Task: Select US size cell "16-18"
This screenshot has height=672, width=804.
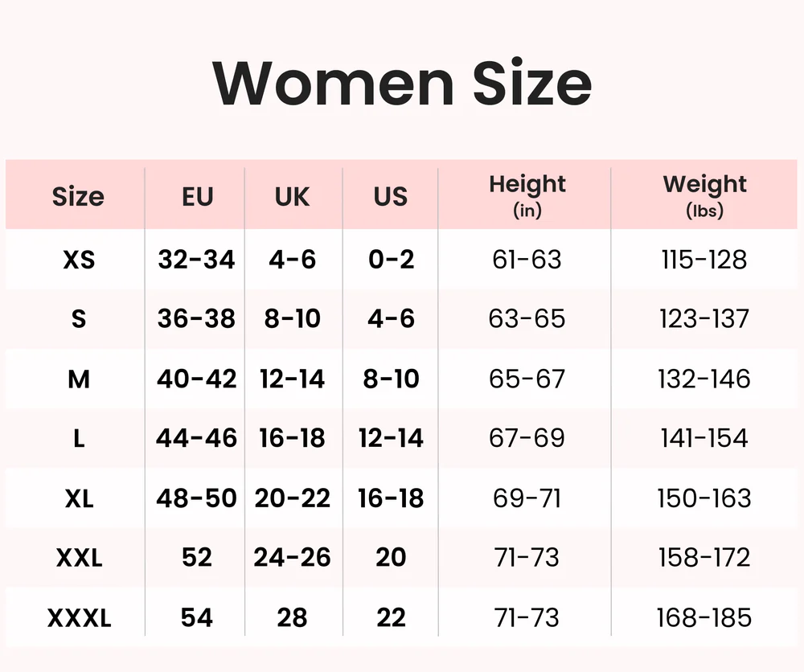Action: (x=391, y=498)
